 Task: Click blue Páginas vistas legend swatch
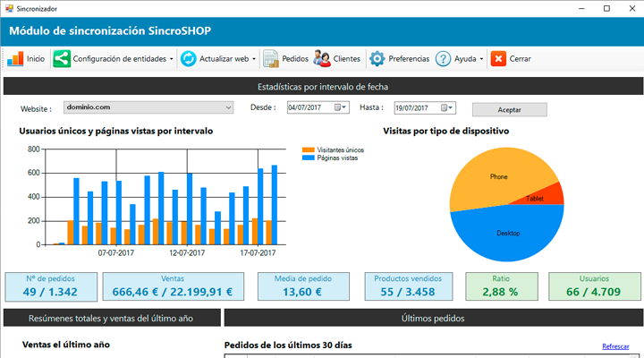[308, 158]
